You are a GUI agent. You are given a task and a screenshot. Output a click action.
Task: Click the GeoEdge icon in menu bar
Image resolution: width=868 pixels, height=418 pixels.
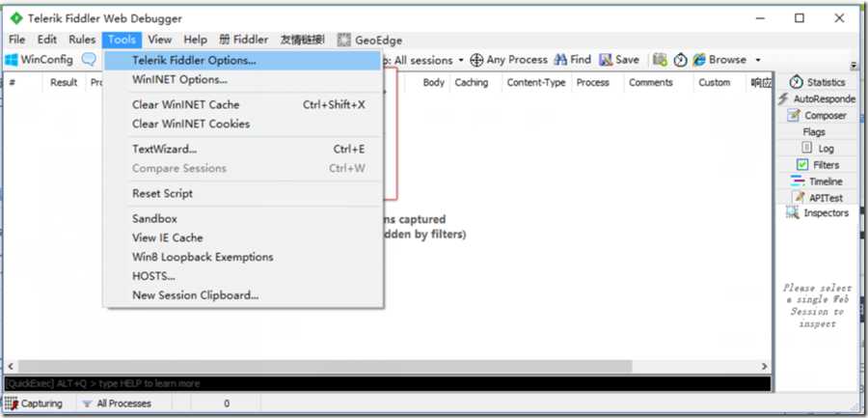tap(344, 40)
